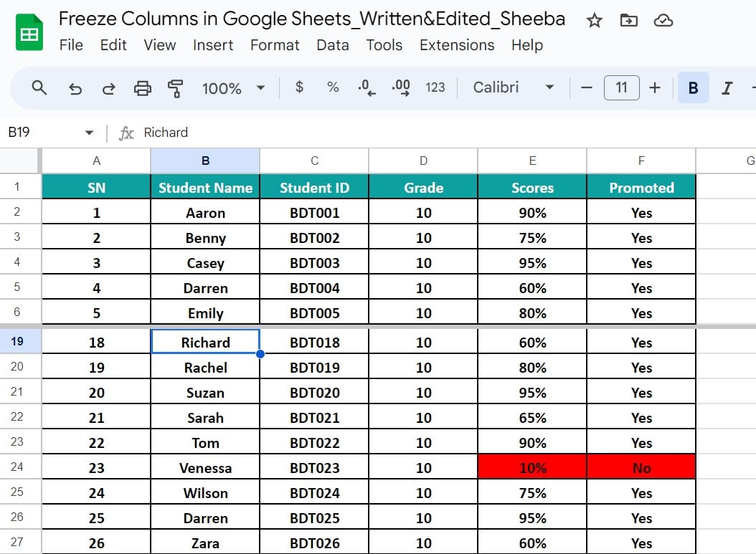Check the cloud document status icon
Image resolution: width=756 pixels, height=554 pixels.
[x=663, y=20]
